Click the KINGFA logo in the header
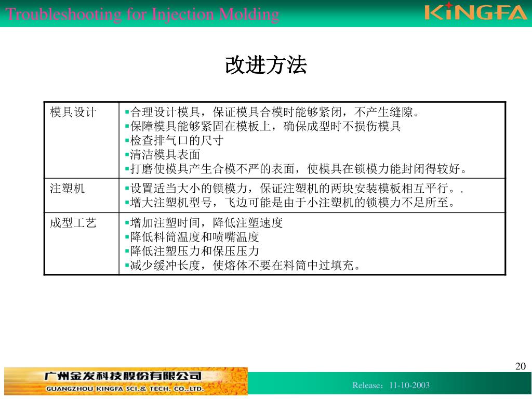Screen dimensions: 532x399 coord(476,11)
